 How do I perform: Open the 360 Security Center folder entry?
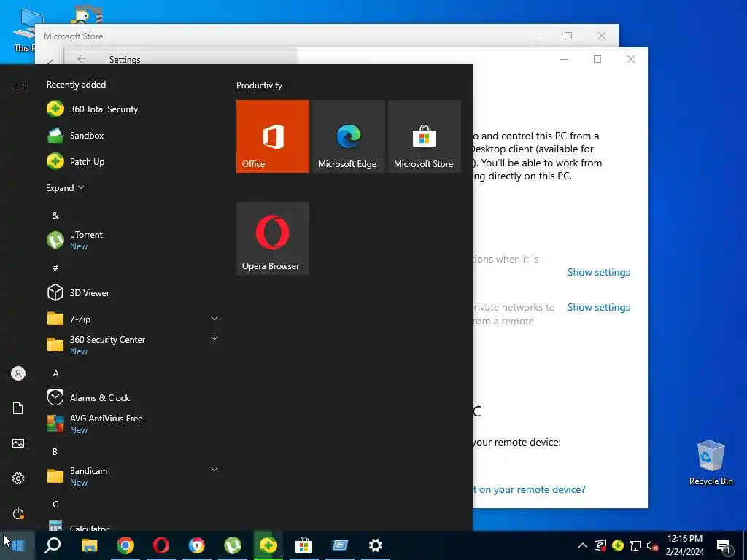coord(134,345)
